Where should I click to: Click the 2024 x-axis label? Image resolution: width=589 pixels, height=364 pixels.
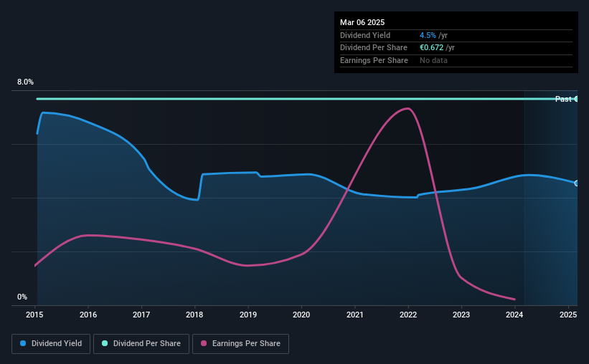coord(514,315)
